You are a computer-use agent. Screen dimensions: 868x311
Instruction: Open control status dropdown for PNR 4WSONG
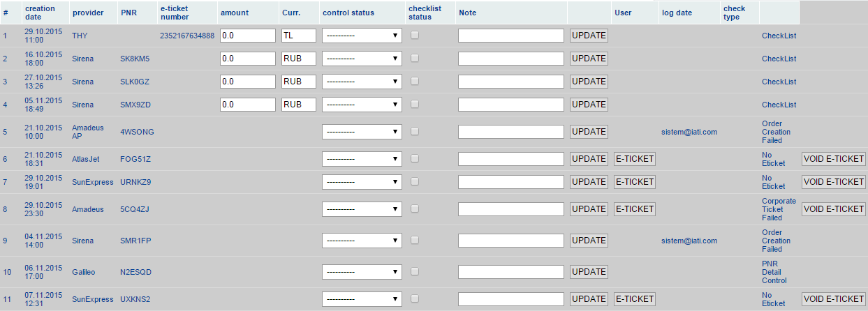point(362,132)
